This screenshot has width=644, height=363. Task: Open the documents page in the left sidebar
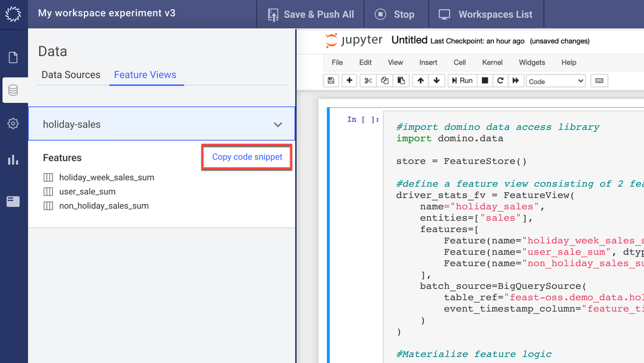click(x=14, y=56)
